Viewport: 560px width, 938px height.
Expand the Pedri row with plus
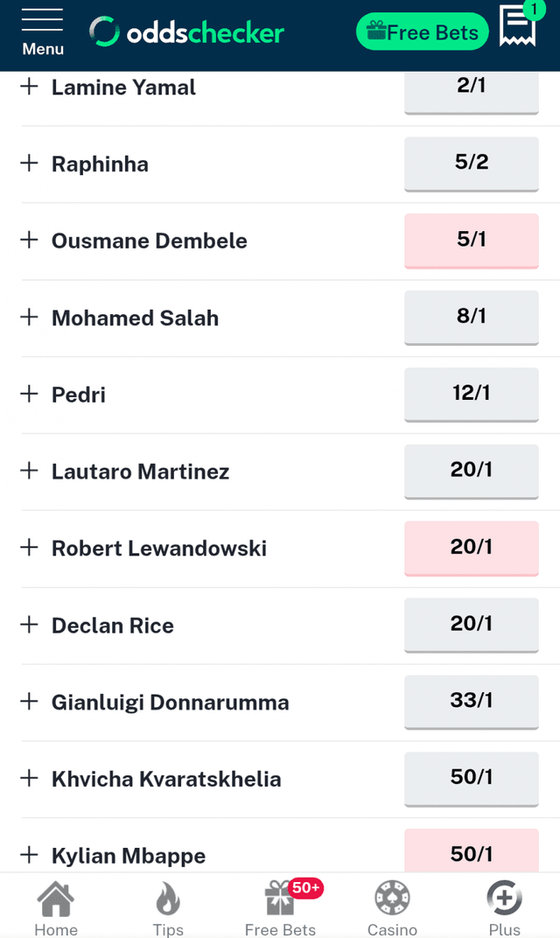30,394
